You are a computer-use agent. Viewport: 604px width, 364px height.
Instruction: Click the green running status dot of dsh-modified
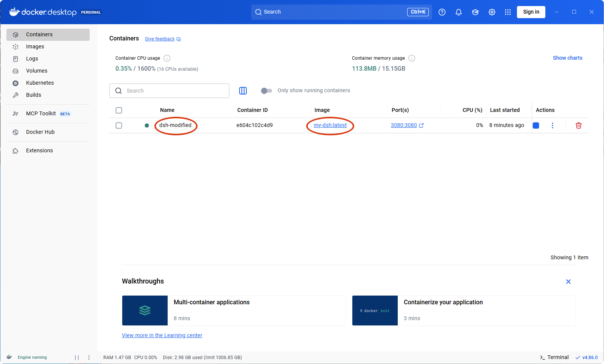[x=147, y=125]
